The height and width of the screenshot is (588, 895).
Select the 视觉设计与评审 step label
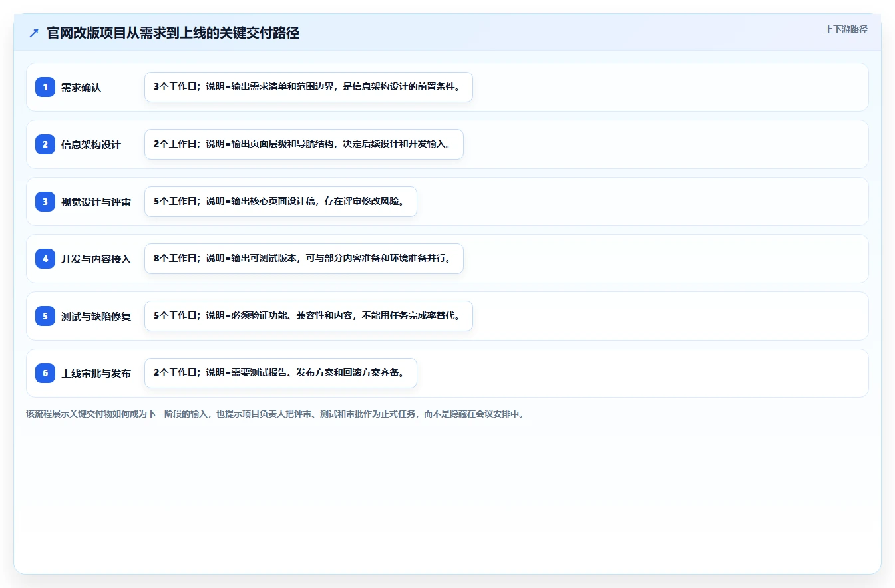coord(96,202)
